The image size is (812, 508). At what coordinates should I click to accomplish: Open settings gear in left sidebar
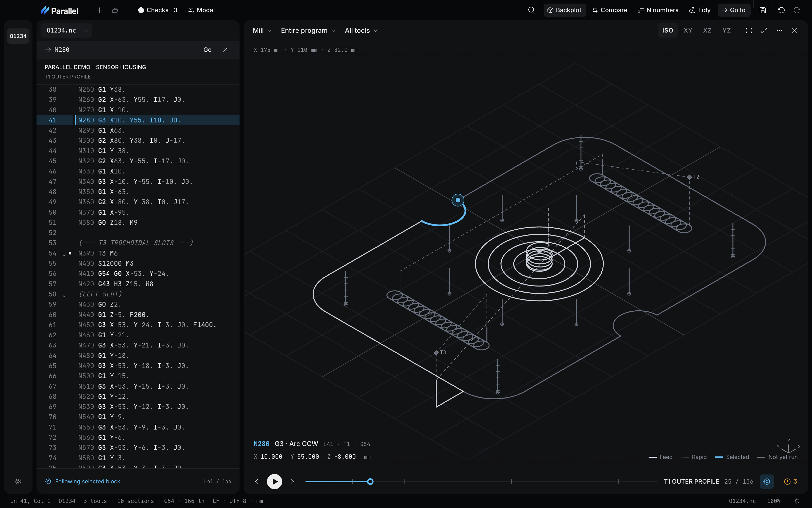click(18, 482)
